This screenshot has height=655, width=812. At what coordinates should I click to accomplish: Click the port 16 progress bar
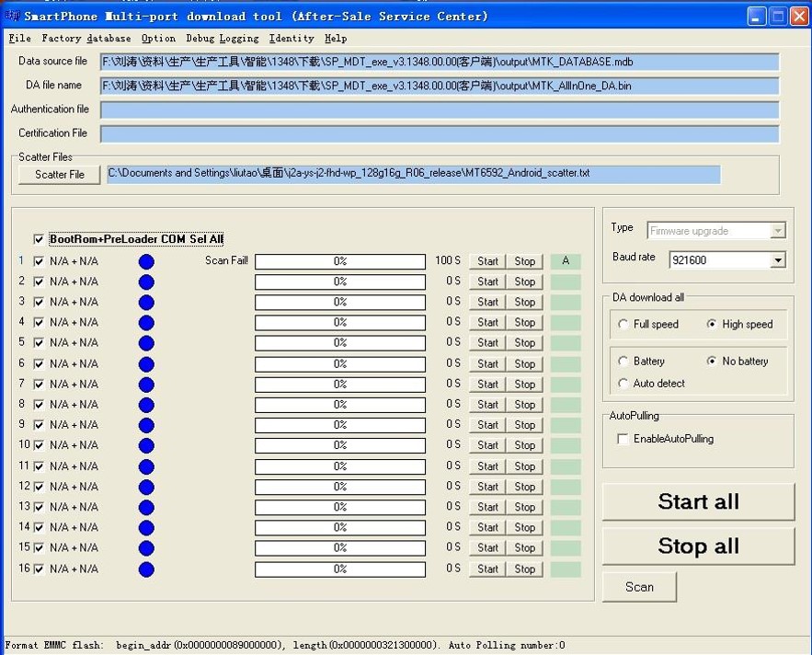click(x=340, y=569)
